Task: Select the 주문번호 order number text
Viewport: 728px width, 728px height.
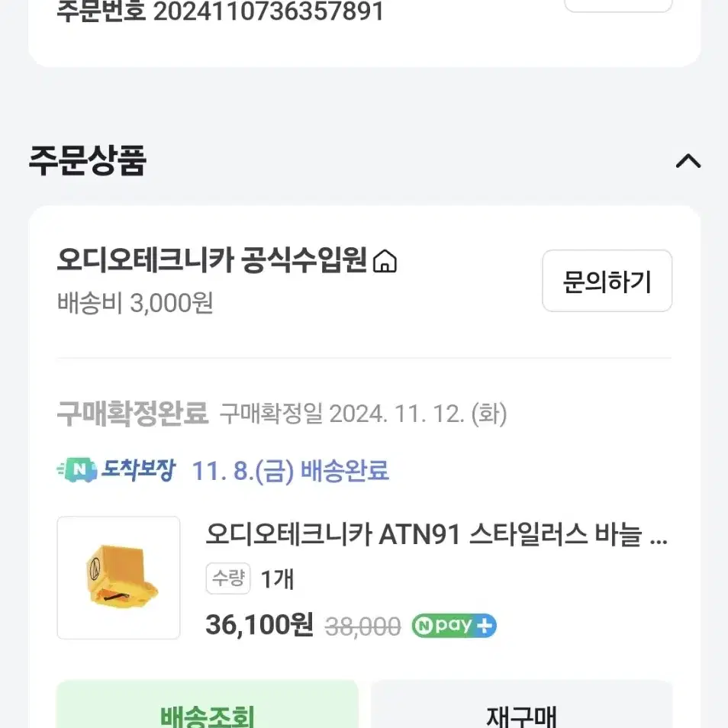Action: click(221, 11)
